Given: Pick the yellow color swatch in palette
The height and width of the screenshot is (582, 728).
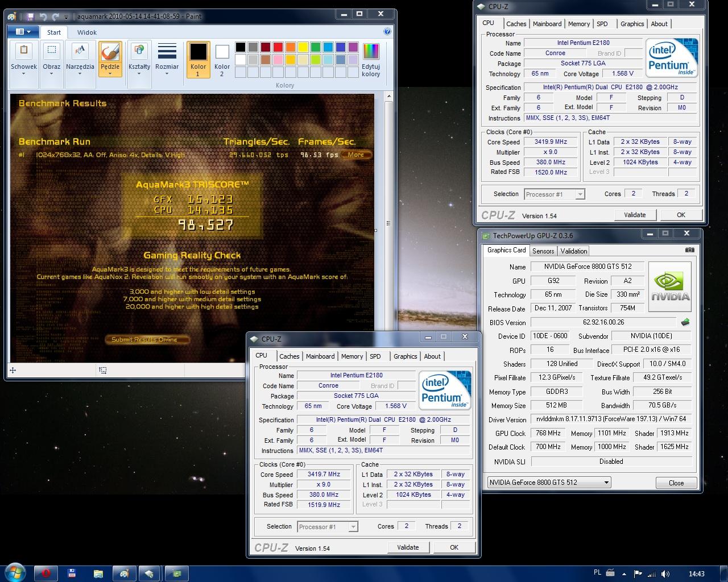Looking at the screenshot, I should [303, 47].
